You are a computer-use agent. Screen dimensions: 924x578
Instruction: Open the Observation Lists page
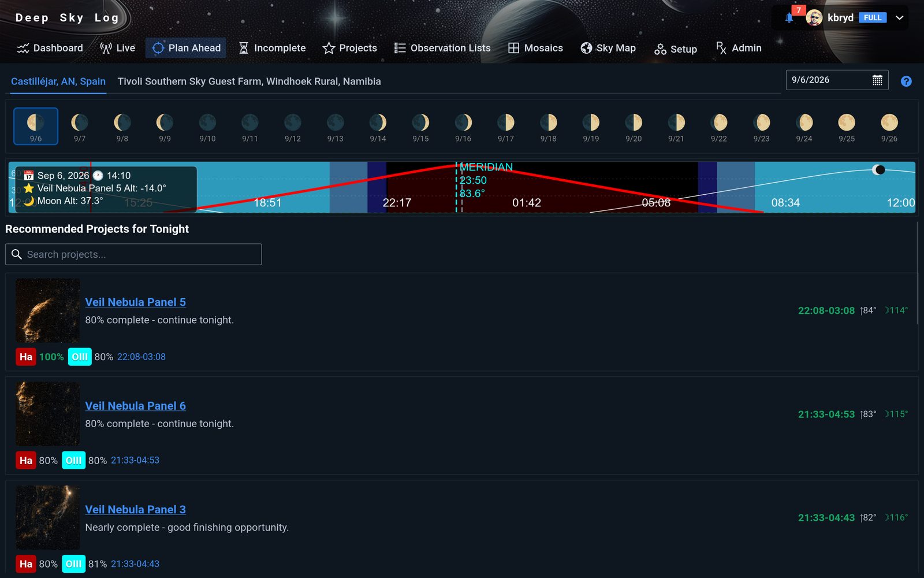(x=442, y=48)
